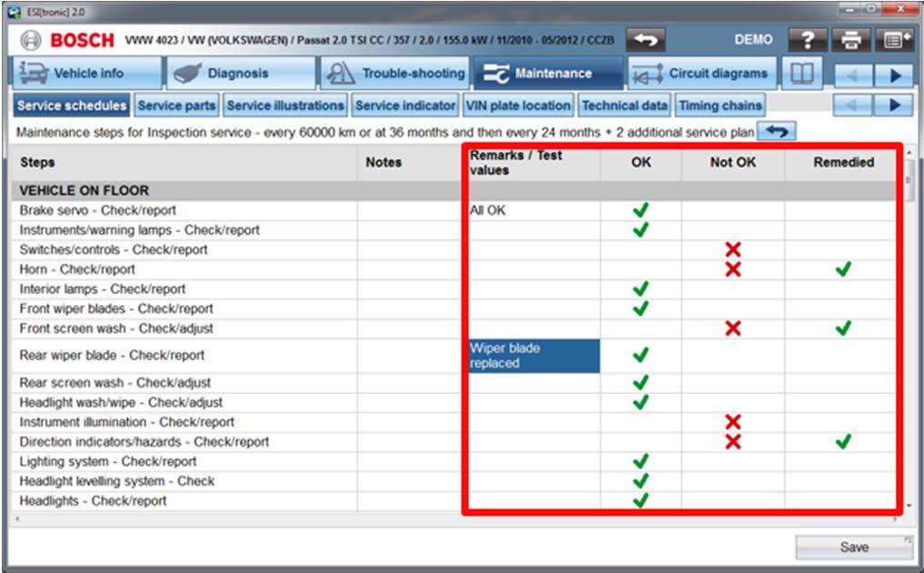
Task: Select the Maintenance tab
Action: click(548, 74)
